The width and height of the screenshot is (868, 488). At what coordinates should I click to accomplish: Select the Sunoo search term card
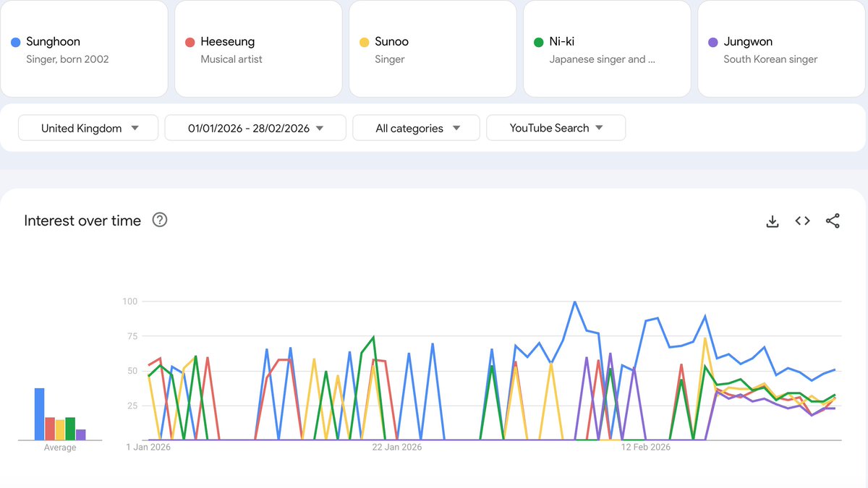[x=433, y=48]
